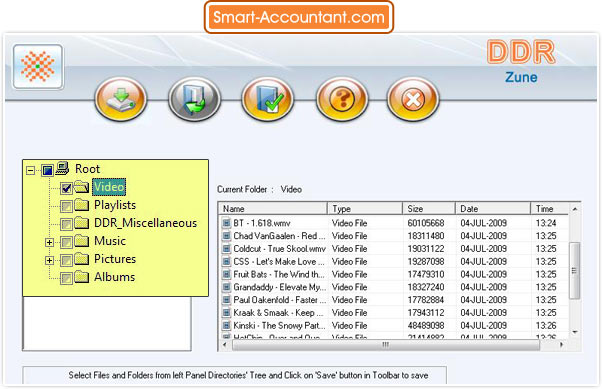
Task: Toggle the Root checkbox
Action: tap(47, 170)
